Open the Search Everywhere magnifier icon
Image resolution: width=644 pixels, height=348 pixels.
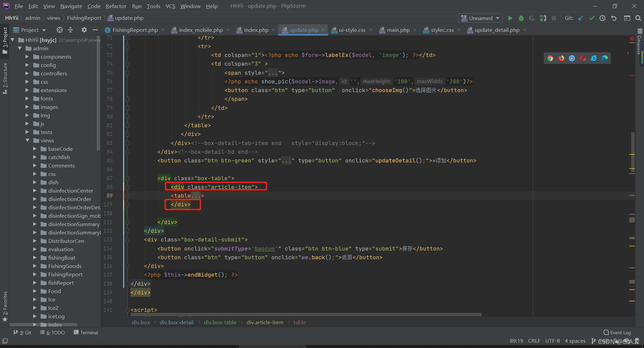point(638,18)
